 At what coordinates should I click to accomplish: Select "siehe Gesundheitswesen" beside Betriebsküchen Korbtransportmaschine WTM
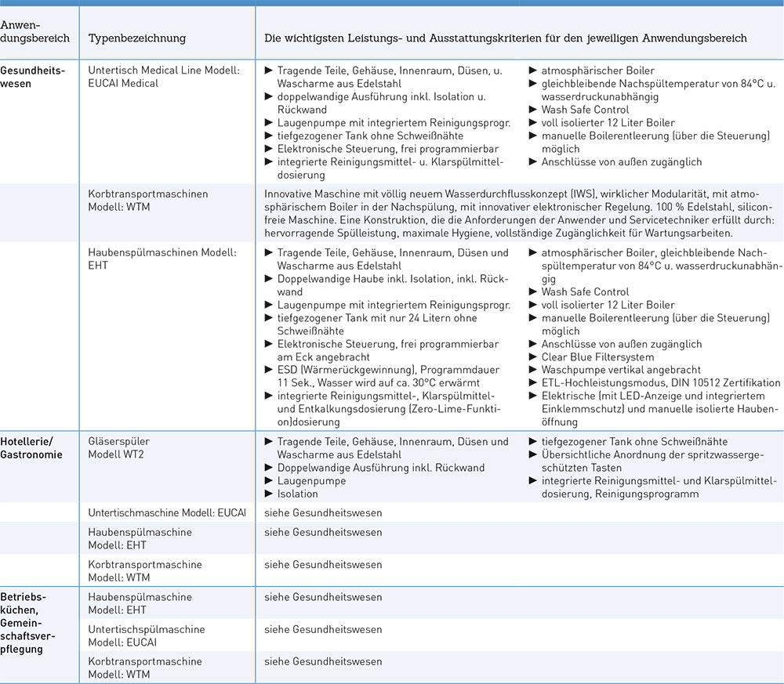(323, 661)
